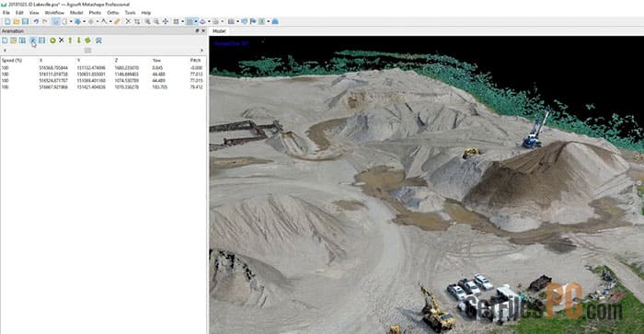Image resolution: width=644 pixels, height=334 pixels.
Task: Move the keyframe down
Action: (79, 40)
